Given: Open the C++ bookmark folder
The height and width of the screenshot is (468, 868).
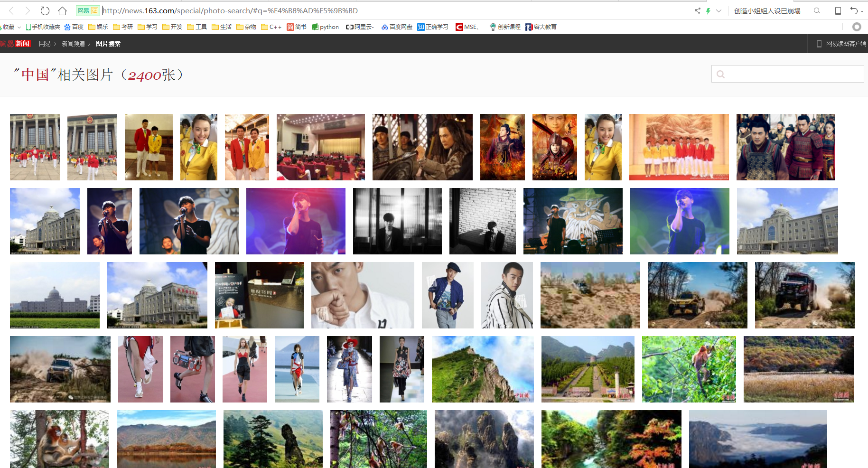Looking at the screenshot, I should coord(271,27).
